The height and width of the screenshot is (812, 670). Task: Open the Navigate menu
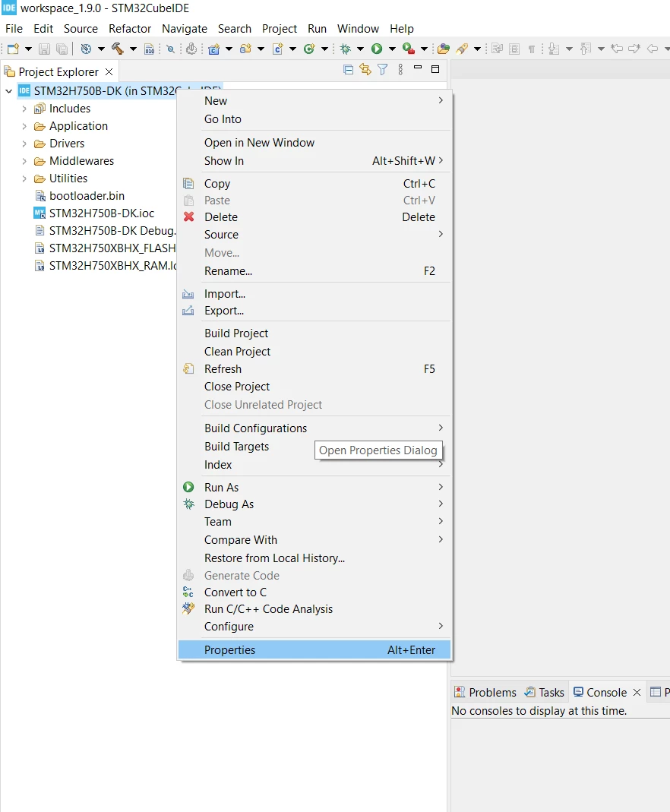[x=185, y=28]
